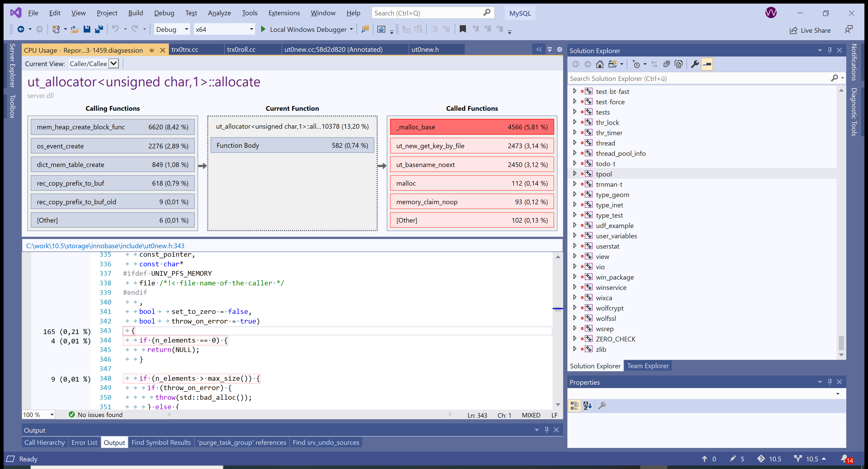Image resolution: width=868 pixels, height=469 pixels.
Task: Toggle Preview Selected Items button
Action: click(x=707, y=64)
